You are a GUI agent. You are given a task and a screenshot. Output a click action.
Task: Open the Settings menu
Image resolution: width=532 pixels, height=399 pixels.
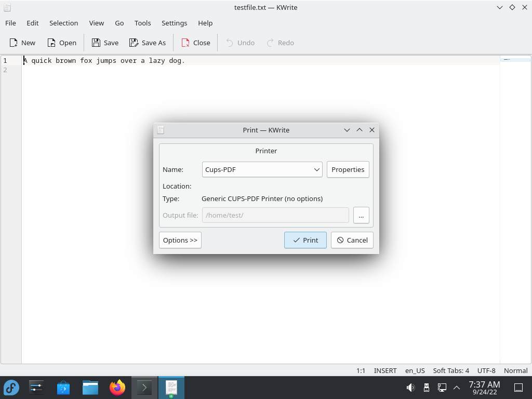pyautogui.click(x=175, y=23)
